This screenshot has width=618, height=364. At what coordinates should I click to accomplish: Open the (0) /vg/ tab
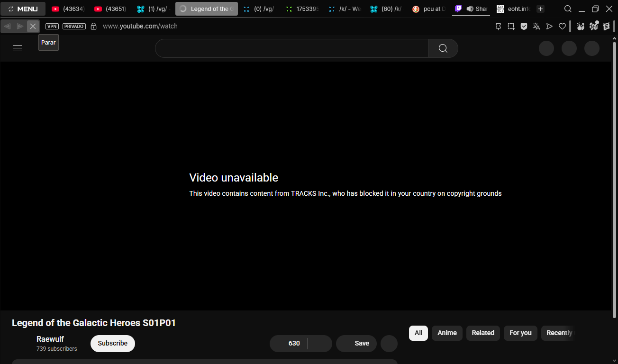point(259,9)
